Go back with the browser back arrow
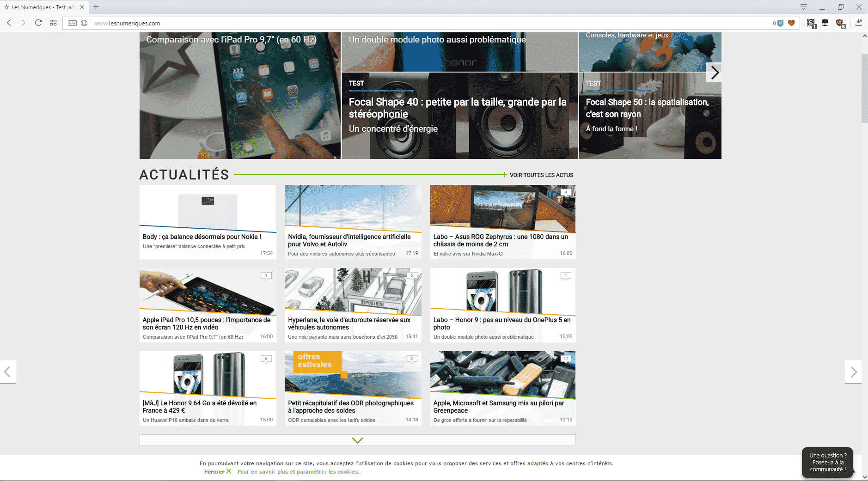This screenshot has width=868, height=481. point(9,23)
